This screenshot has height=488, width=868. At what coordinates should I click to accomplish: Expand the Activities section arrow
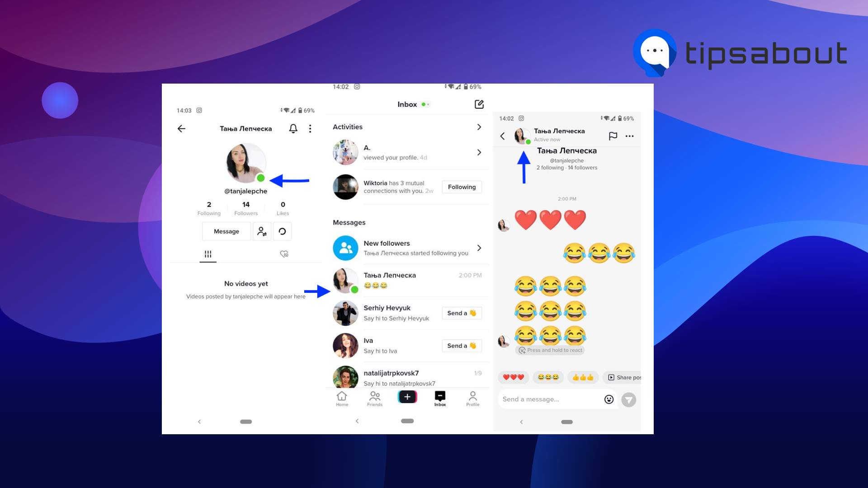(x=480, y=127)
